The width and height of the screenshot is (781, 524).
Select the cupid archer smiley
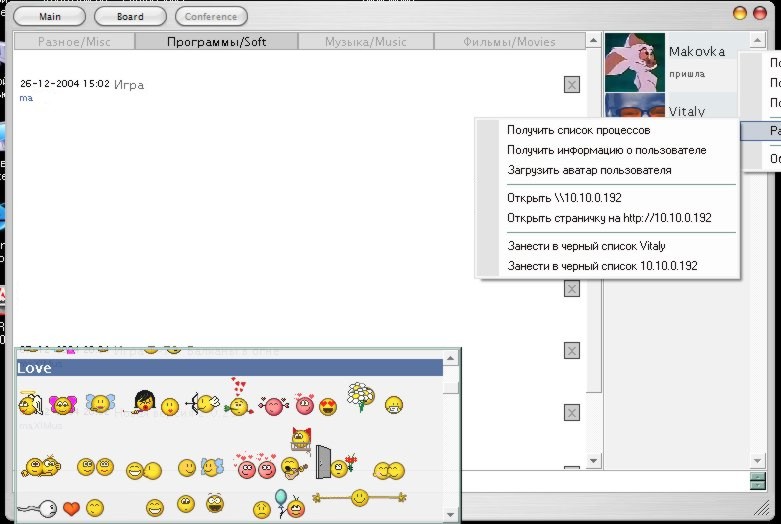click(204, 404)
